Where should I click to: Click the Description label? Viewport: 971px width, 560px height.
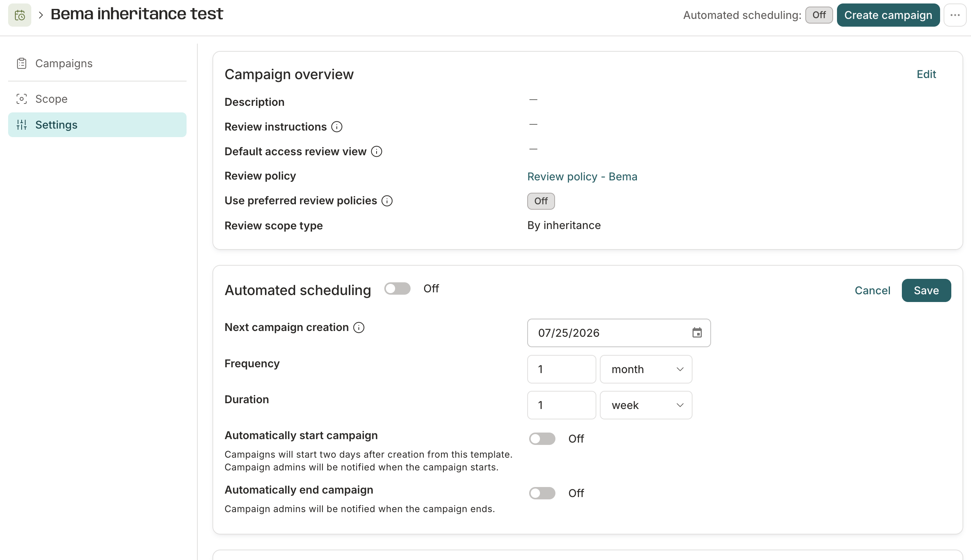255,102
